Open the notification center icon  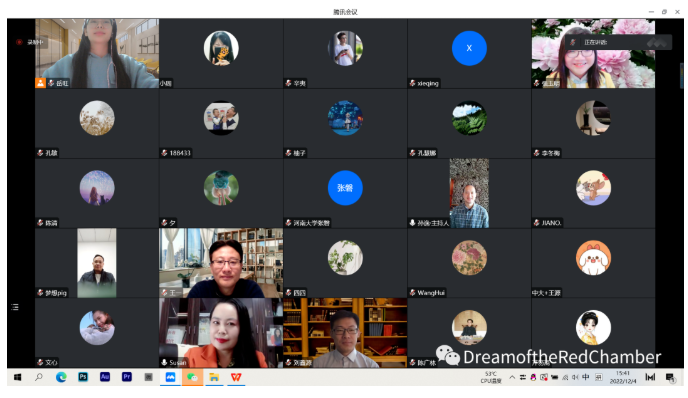pos(670,377)
